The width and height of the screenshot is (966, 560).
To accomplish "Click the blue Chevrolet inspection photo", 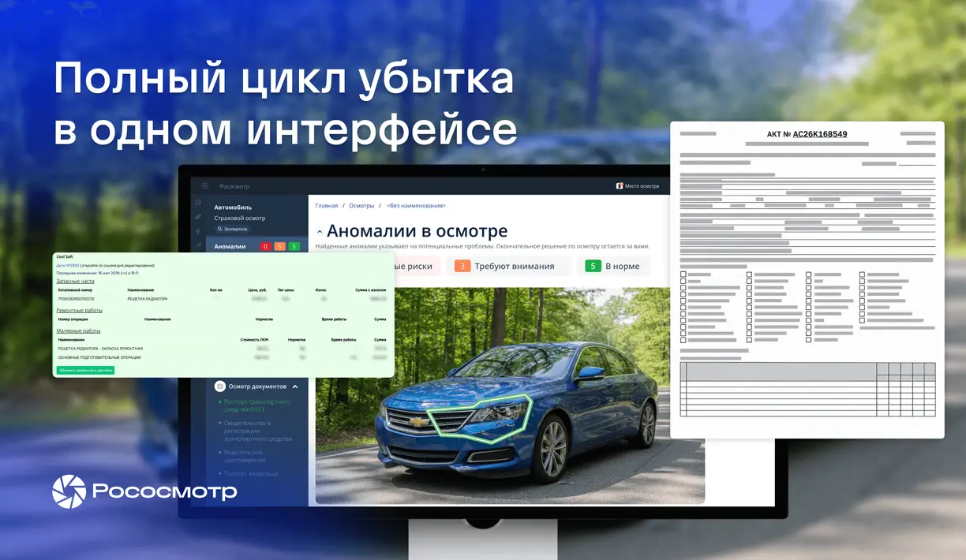I will click(x=510, y=396).
